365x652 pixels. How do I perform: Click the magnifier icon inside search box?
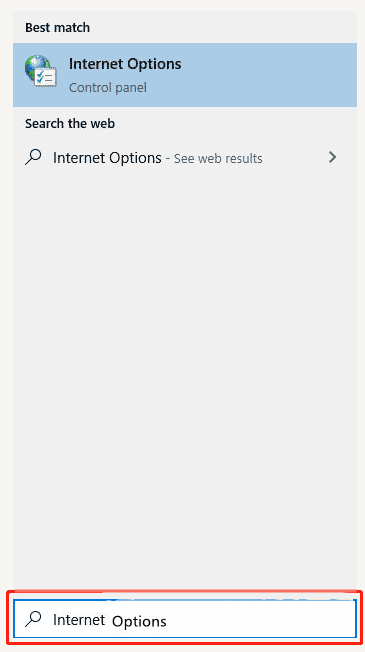point(34,620)
